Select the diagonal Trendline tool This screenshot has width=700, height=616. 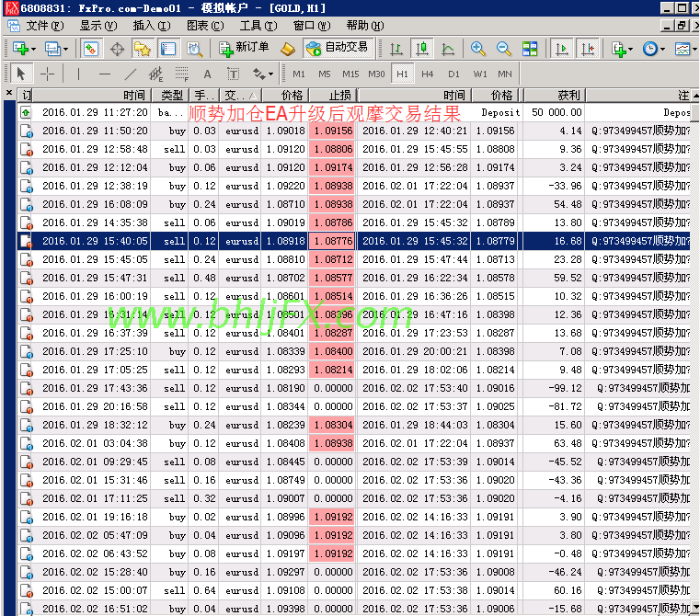[131, 74]
